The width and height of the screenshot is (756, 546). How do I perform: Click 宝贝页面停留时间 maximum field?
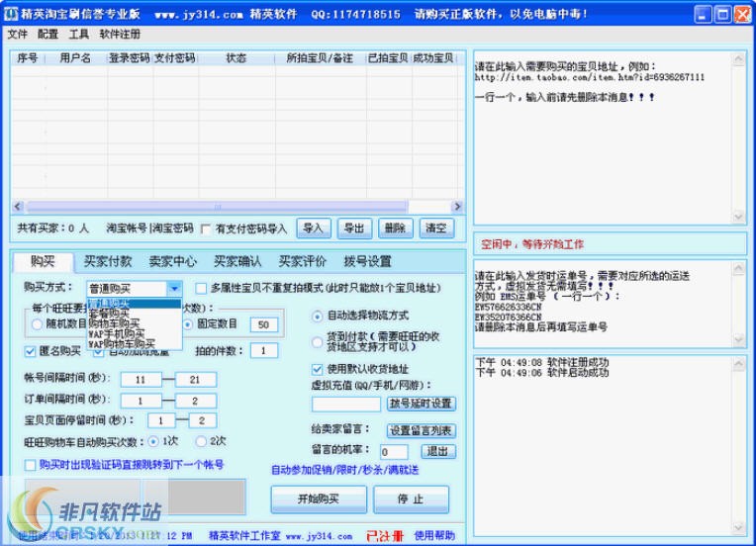(x=202, y=420)
